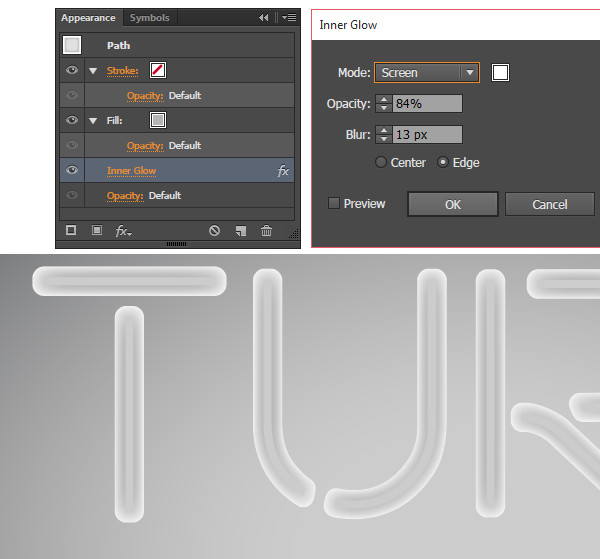
Task: Click the Appearance panel bottom resize grip
Action: click(x=176, y=244)
